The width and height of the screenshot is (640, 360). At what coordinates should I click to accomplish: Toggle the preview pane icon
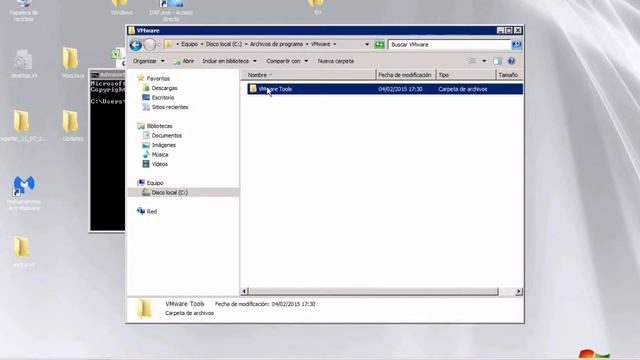click(497, 61)
